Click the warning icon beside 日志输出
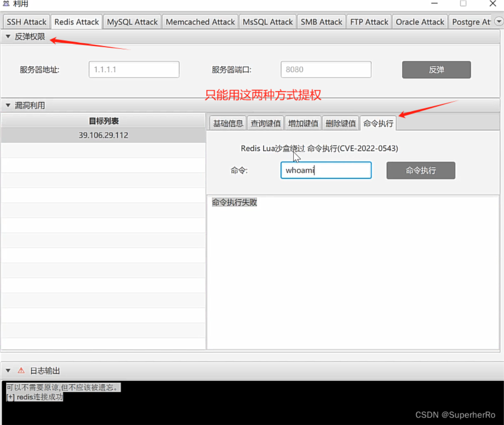The height and width of the screenshot is (425, 504). (21, 371)
